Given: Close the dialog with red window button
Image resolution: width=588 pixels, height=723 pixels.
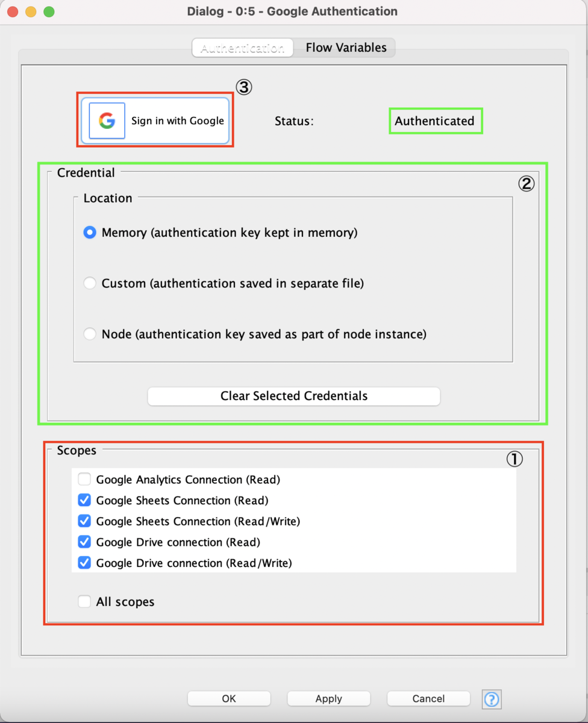Looking at the screenshot, I should point(13,11).
